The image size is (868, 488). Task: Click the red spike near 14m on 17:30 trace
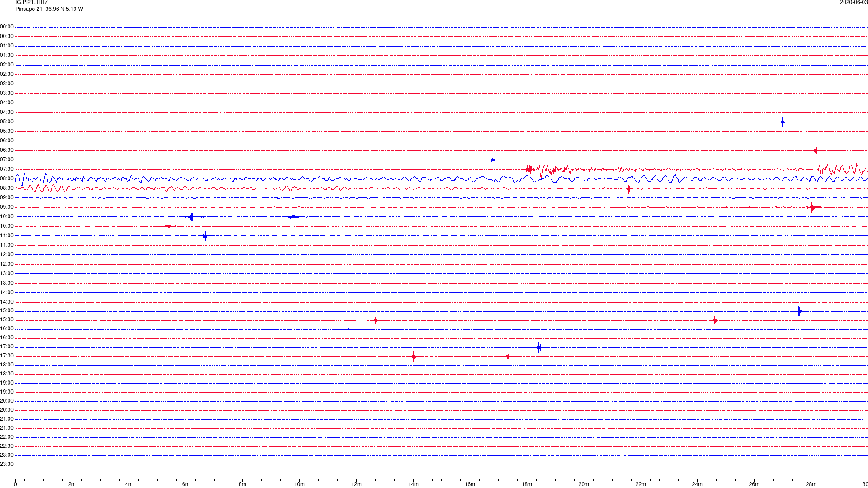pos(413,357)
